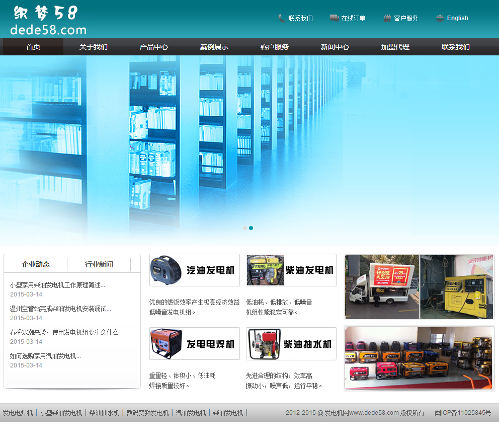The height and width of the screenshot is (448, 499).
Task: Open the 柴油发电机 product image
Action: click(x=291, y=270)
